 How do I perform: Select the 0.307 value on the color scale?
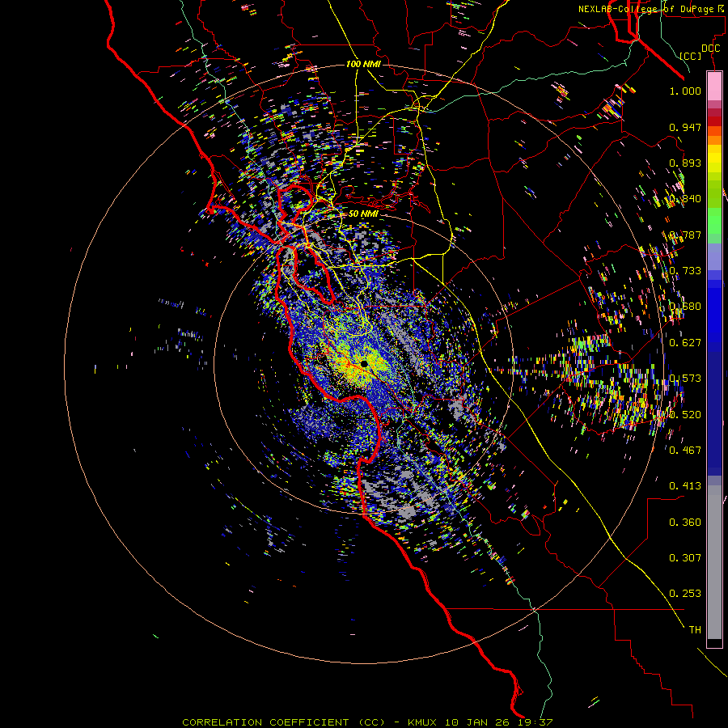pyautogui.click(x=685, y=558)
